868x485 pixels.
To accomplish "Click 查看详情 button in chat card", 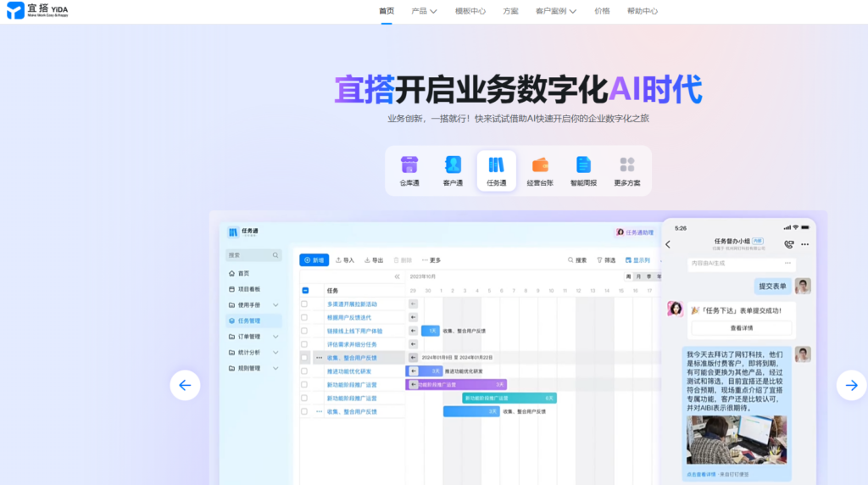I will coord(741,328).
